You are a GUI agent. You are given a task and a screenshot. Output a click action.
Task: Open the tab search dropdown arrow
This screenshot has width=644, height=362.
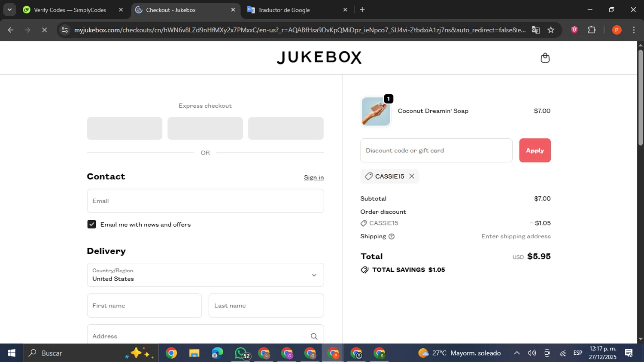(x=9, y=9)
